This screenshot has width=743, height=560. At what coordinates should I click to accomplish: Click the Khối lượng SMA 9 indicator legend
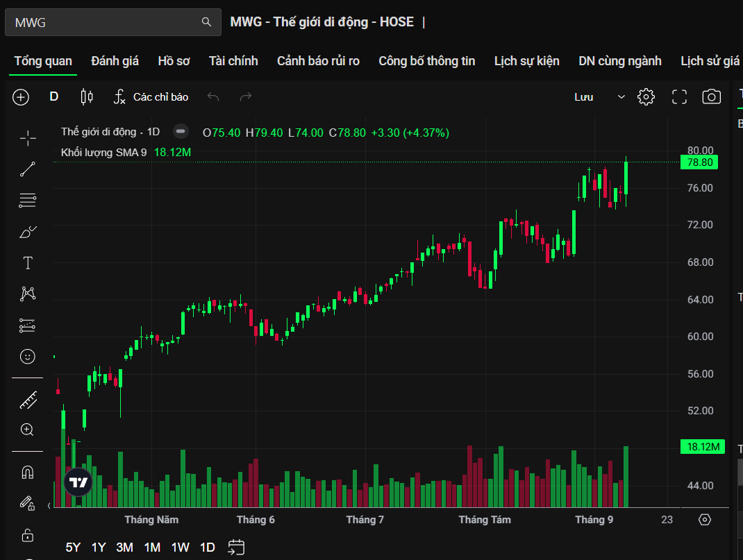[103, 153]
